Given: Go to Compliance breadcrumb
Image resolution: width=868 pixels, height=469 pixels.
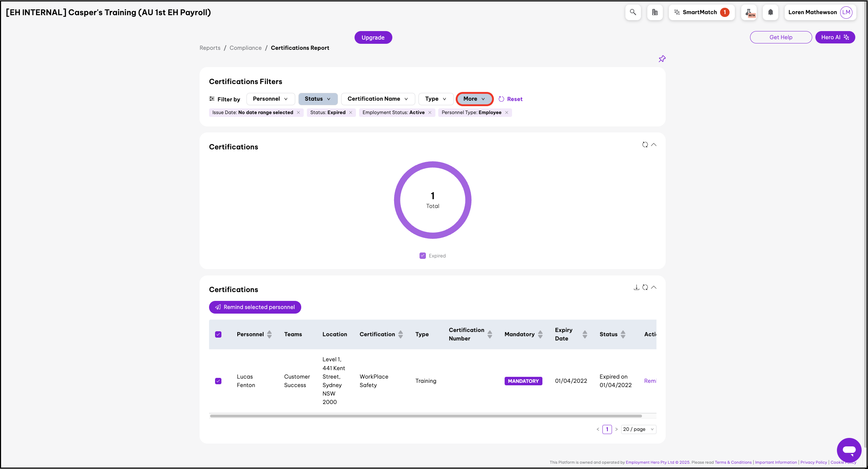Looking at the screenshot, I should [245, 48].
